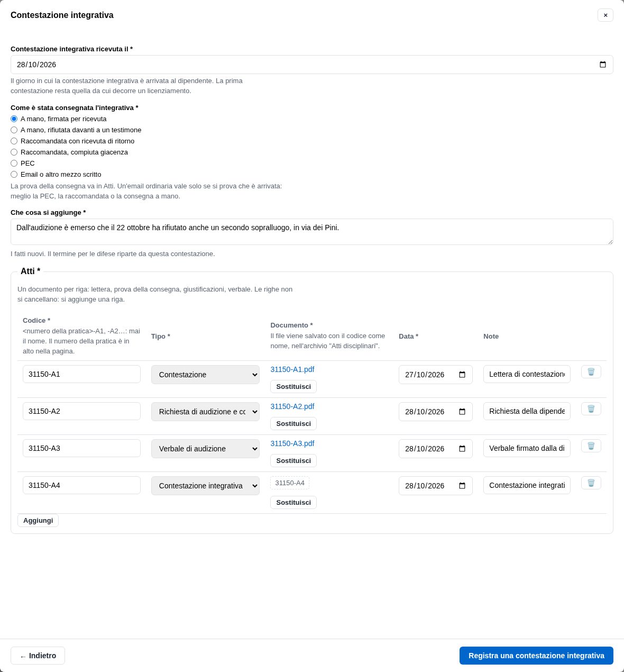This screenshot has width=624, height=672.
Task: Remove the 31150-A3 Verbale row via trash icon
Action: pos(591,446)
